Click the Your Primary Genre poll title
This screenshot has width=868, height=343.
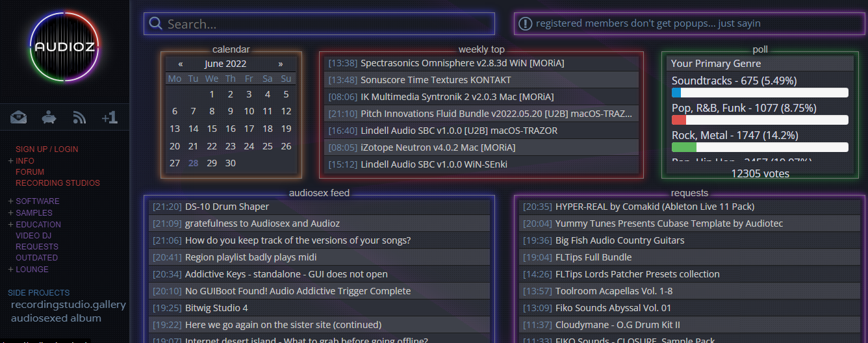pyautogui.click(x=716, y=64)
